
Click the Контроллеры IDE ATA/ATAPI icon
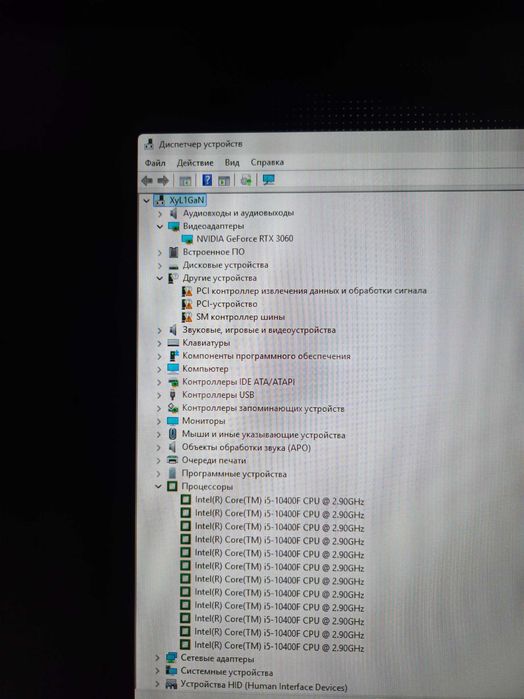(x=173, y=382)
